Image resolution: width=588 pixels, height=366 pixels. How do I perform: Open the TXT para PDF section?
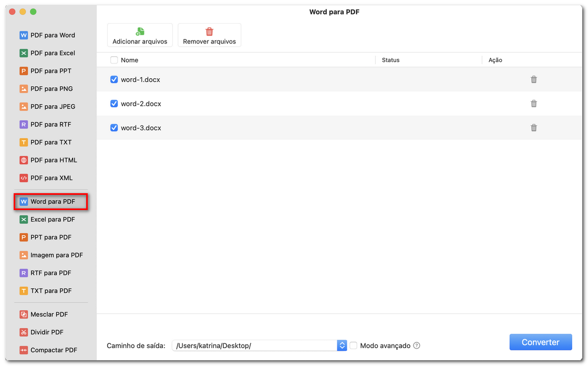click(45, 290)
